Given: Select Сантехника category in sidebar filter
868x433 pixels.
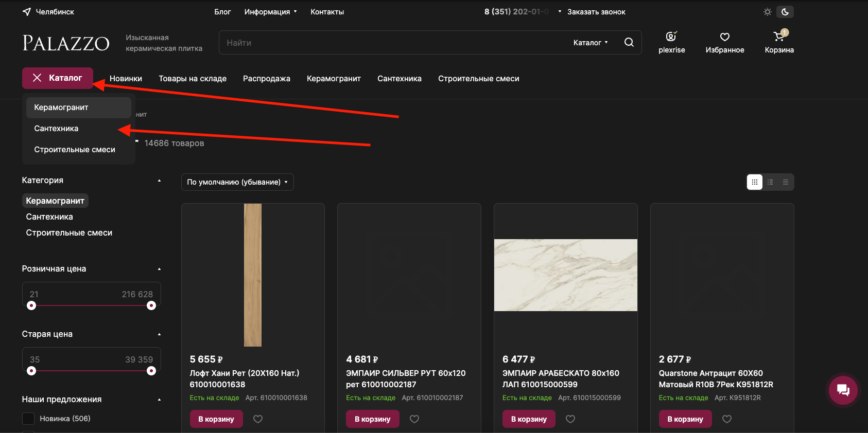Looking at the screenshot, I should point(49,217).
